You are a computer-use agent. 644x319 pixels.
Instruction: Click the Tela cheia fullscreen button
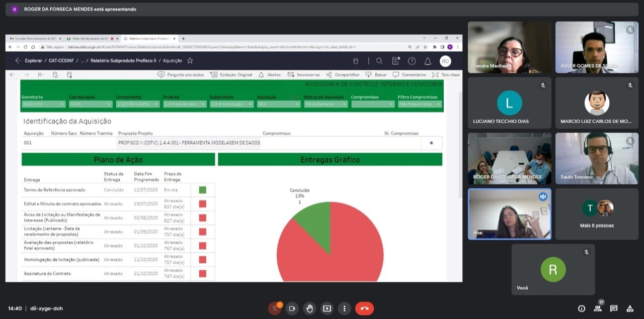tap(446, 75)
